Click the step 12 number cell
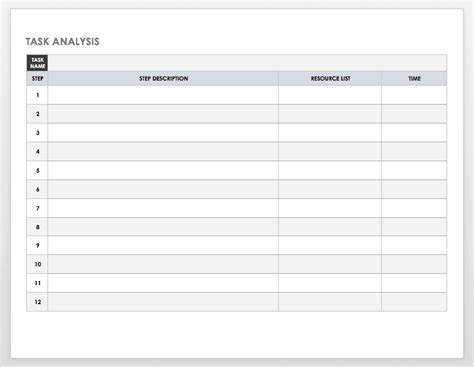Screen dimensions: 474x367 [x=37, y=302]
